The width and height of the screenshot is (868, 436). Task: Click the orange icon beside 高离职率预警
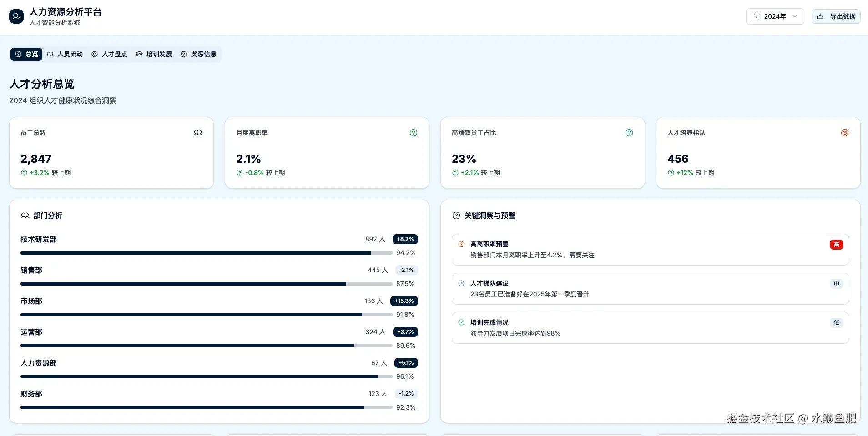click(x=461, y=244)
